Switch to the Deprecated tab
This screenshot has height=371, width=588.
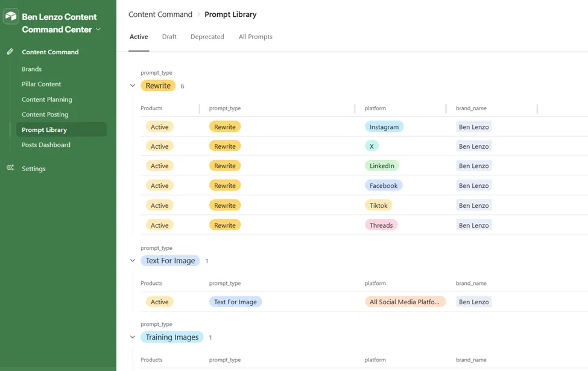click(207, 37)
